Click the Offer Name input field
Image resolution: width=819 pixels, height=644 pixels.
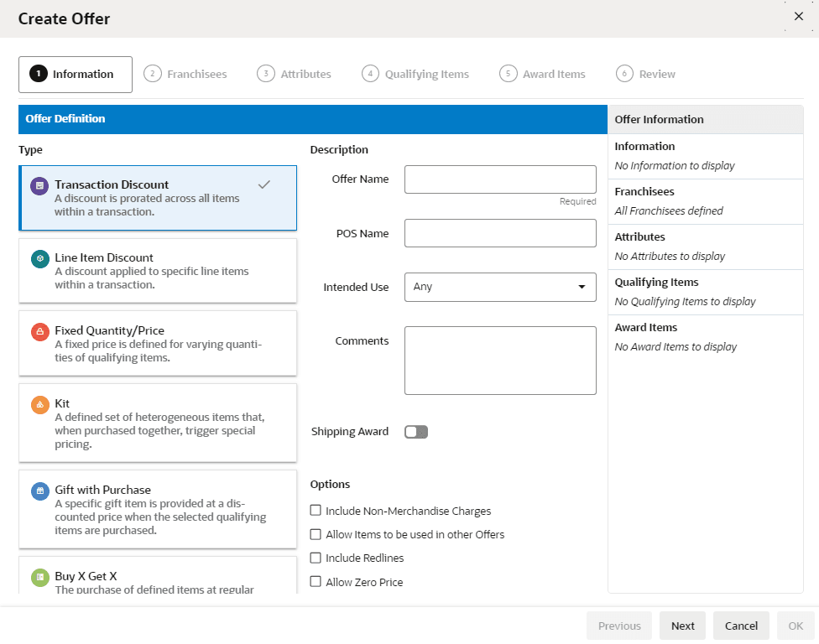(x=500, y=179)
